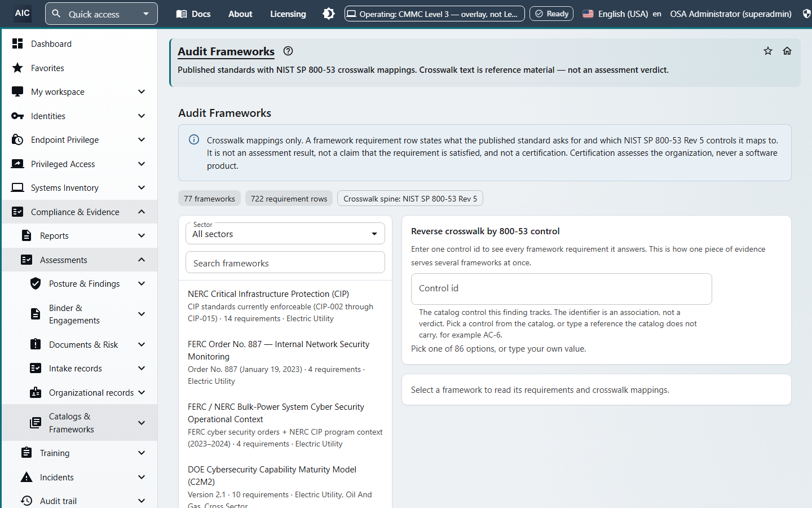Click the Identities key icon

point(17,116)
